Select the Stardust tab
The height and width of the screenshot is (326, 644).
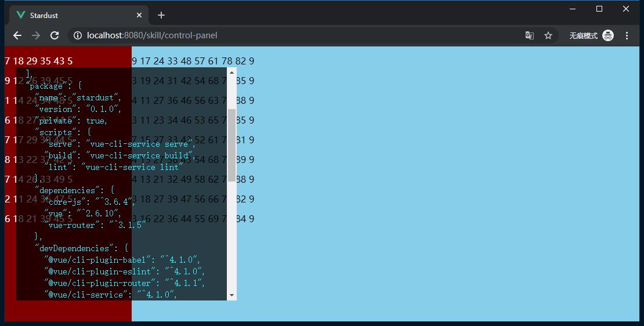tap(70, 15)
